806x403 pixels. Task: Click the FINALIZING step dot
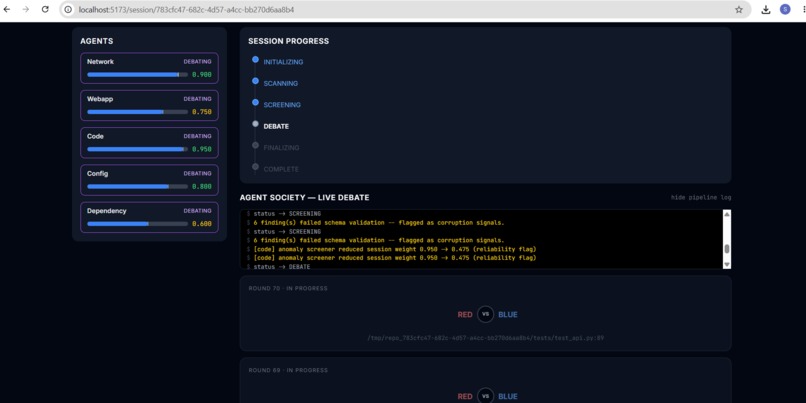(255, 145)
